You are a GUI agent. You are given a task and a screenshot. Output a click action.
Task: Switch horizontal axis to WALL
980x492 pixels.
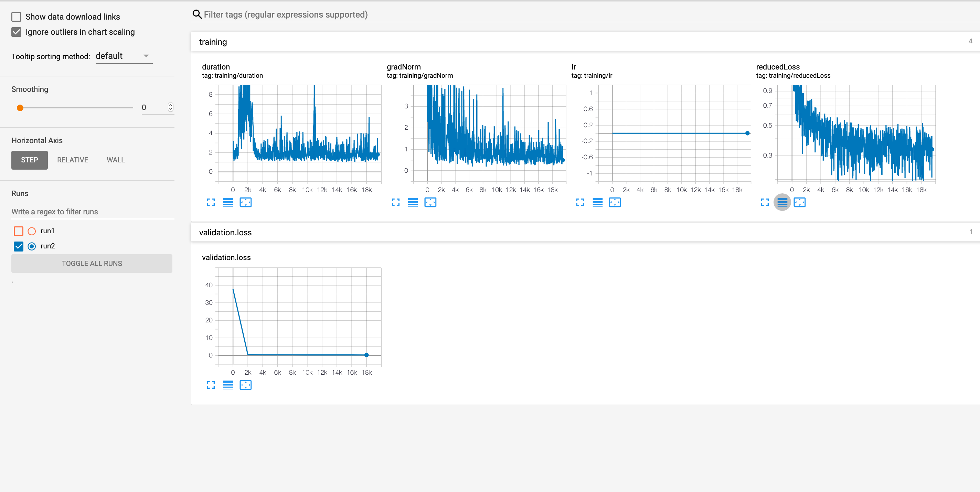115,160
